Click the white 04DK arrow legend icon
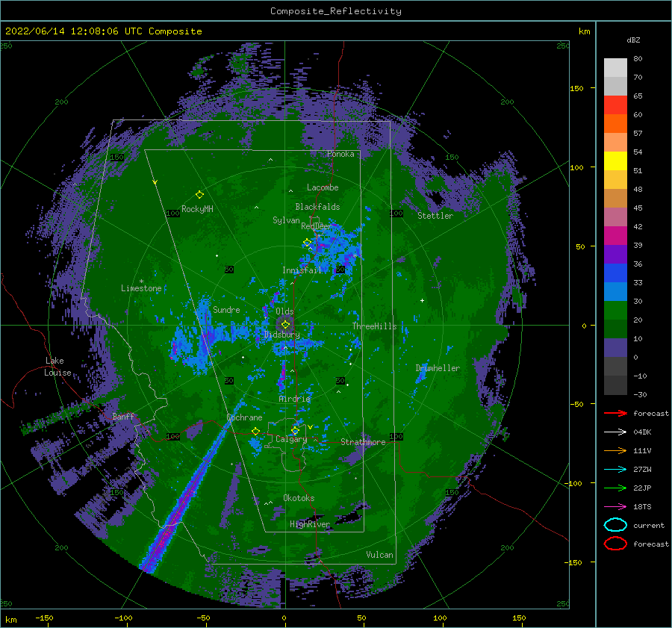Image resolution: width=672 pixels, height=628 pixels. (615, 432)
